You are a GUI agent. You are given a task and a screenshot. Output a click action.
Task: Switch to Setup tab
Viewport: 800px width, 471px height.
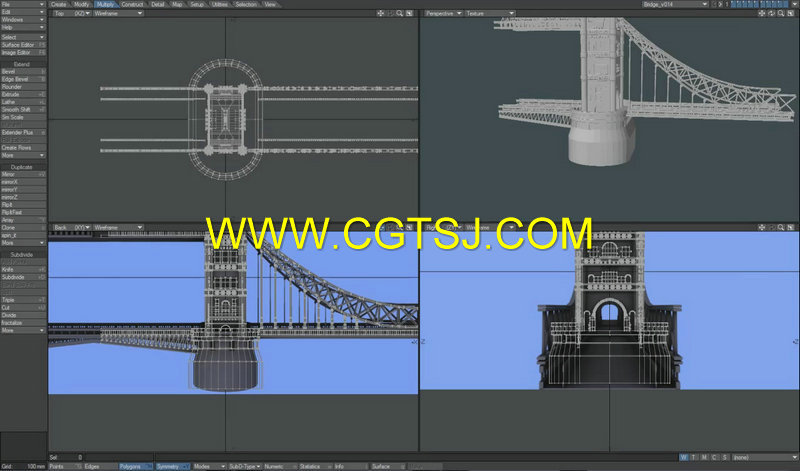196,4
